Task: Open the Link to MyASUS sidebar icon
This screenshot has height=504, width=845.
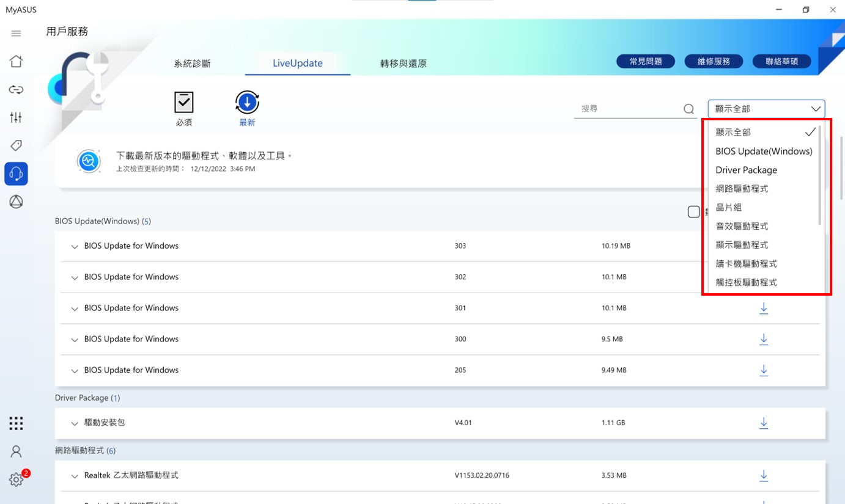Action: click(16, 90)
